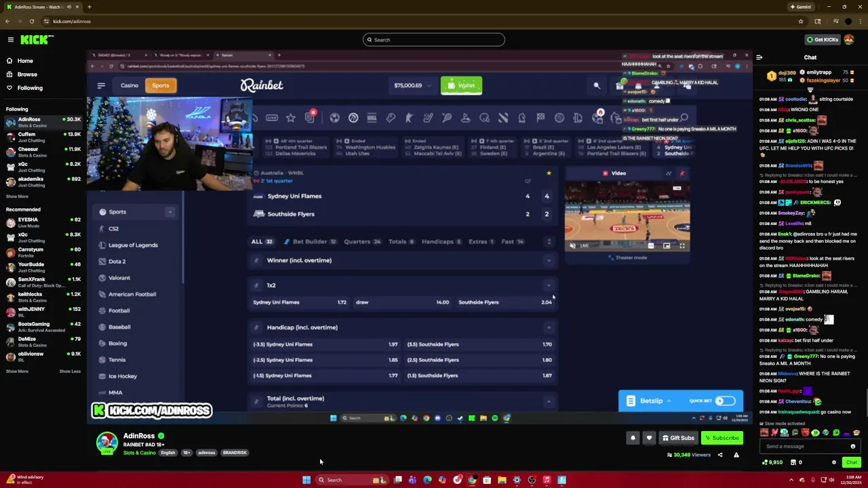Bet on Southside Flyers 2.04
The height and width of the screenshot is (488, 868).
pyautogui.click(x=505, y=302)
